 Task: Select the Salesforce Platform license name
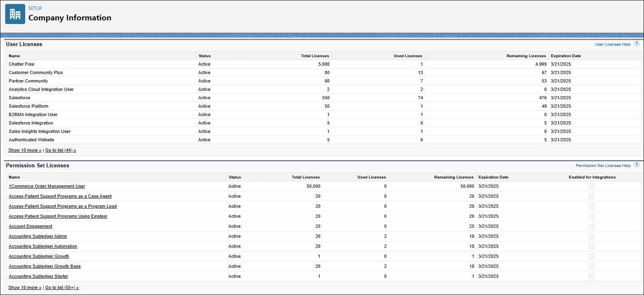click(28, 106)
